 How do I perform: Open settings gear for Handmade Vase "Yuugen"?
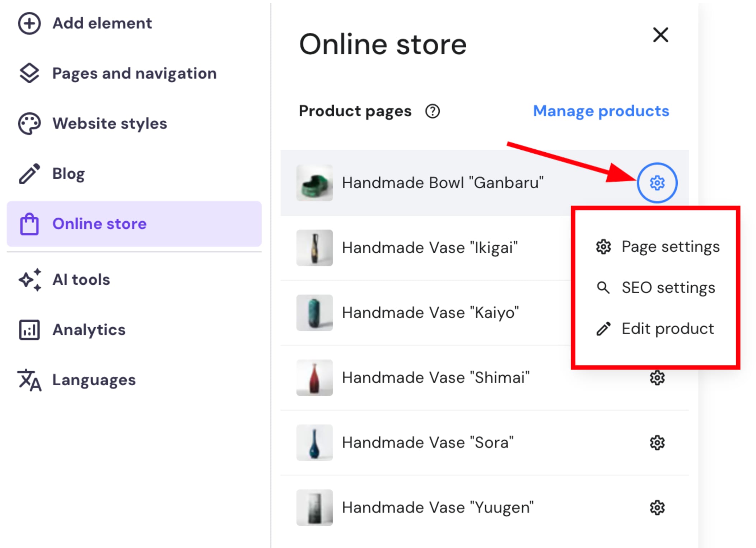point(657,507)
